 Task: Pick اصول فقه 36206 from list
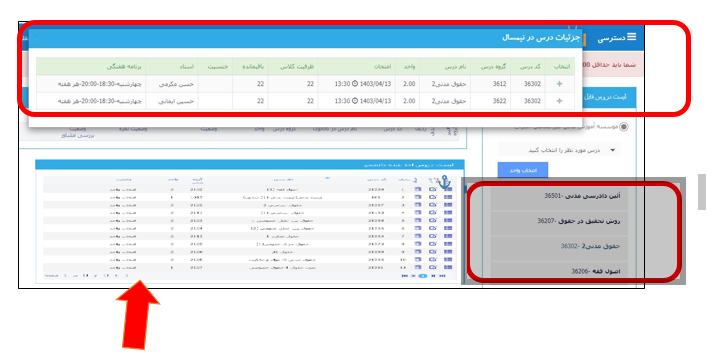tap(559, 271)
